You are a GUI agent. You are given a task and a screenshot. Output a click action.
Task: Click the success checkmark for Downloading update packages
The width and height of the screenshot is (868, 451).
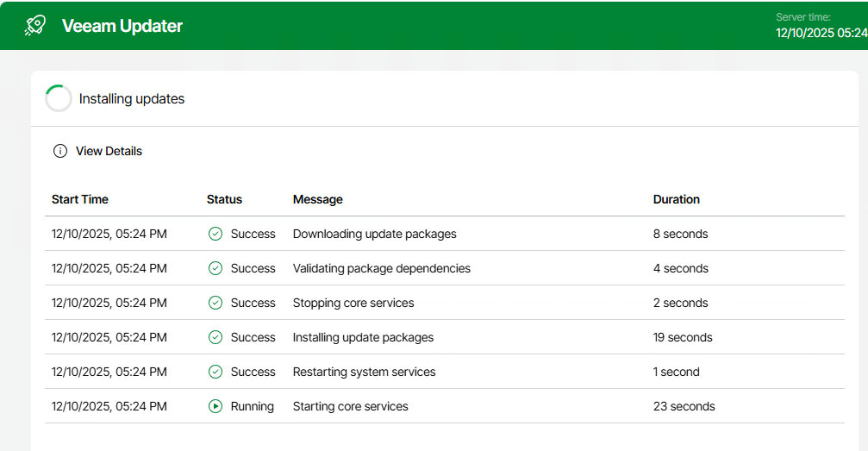215,234
